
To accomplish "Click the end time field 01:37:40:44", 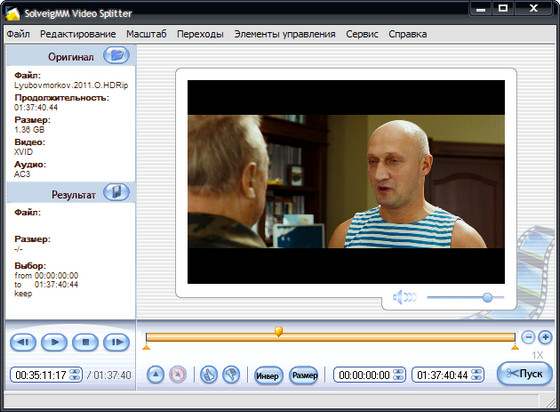I will (x=442, y=375).
